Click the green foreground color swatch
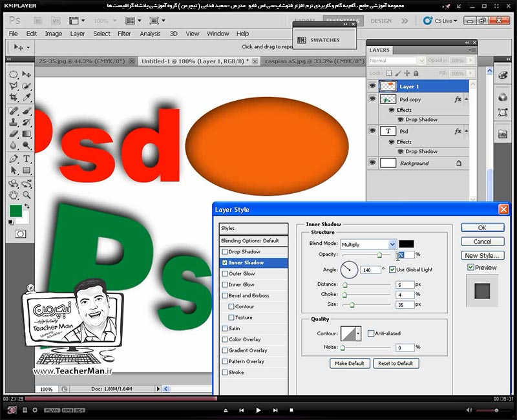This screenshot has height=420, width=517. pyautogui.click(x=16, y=211)
